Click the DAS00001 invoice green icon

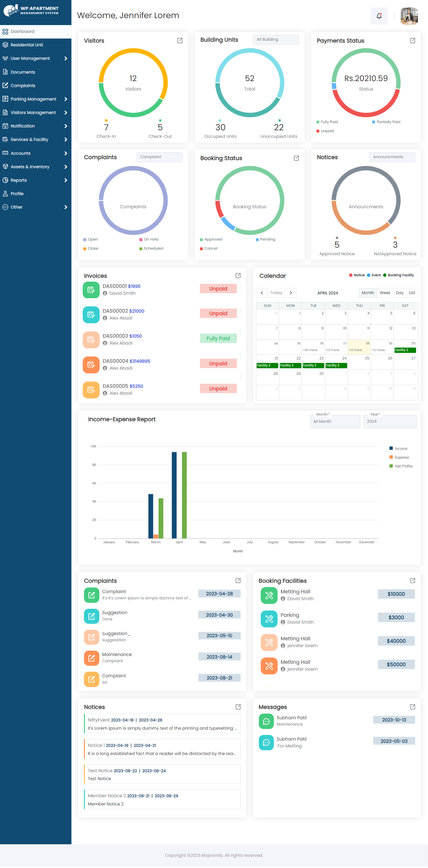click(91, 290)
